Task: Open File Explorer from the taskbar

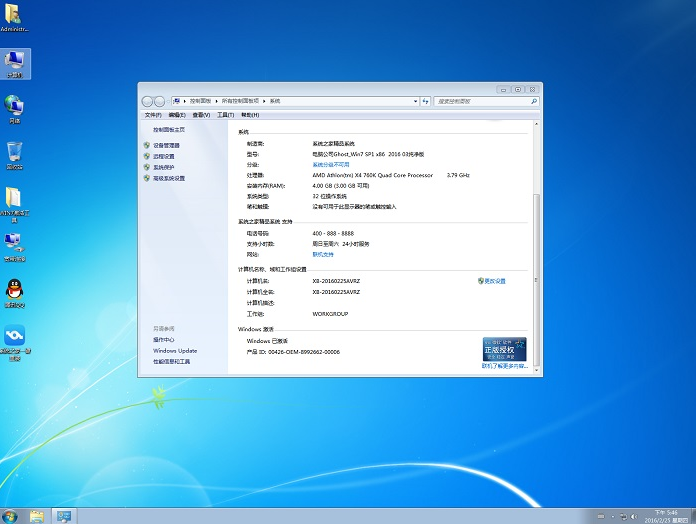Action: point(37,516)
